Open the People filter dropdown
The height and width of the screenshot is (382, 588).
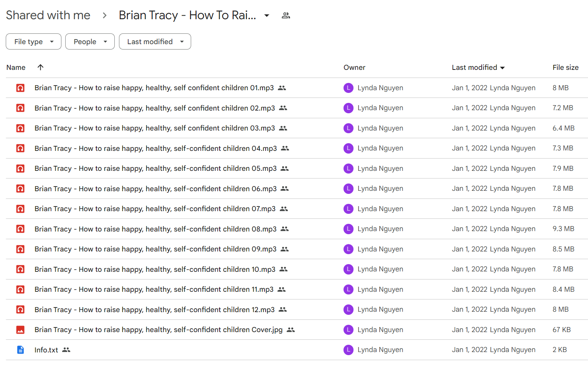(x=90, y=41)
